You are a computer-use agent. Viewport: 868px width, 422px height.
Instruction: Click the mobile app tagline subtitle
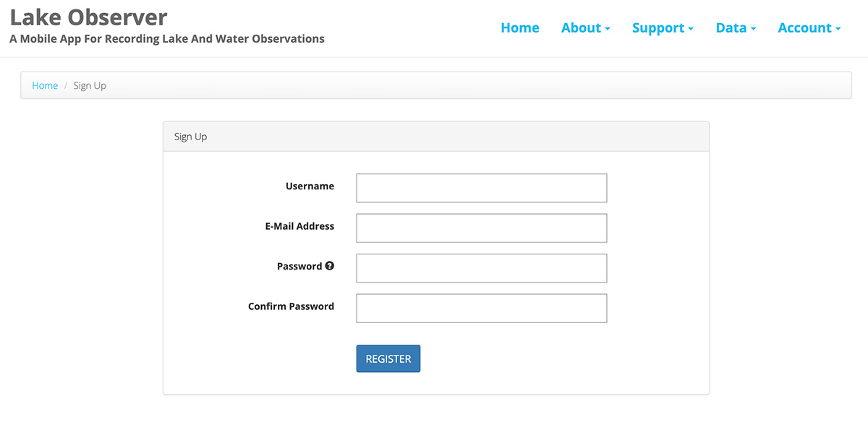click(167, 39)
